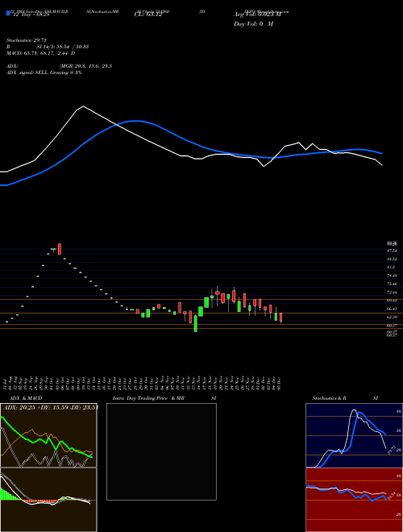Click the 75.46 price axis label
This screenshot has width=403, height=532.
click(392, 284)
